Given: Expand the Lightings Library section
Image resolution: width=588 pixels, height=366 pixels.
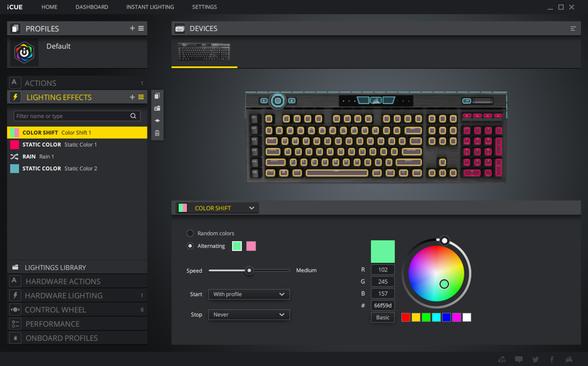Looking at the screenshot, I should pyautogui.click(x=77, y=267).
